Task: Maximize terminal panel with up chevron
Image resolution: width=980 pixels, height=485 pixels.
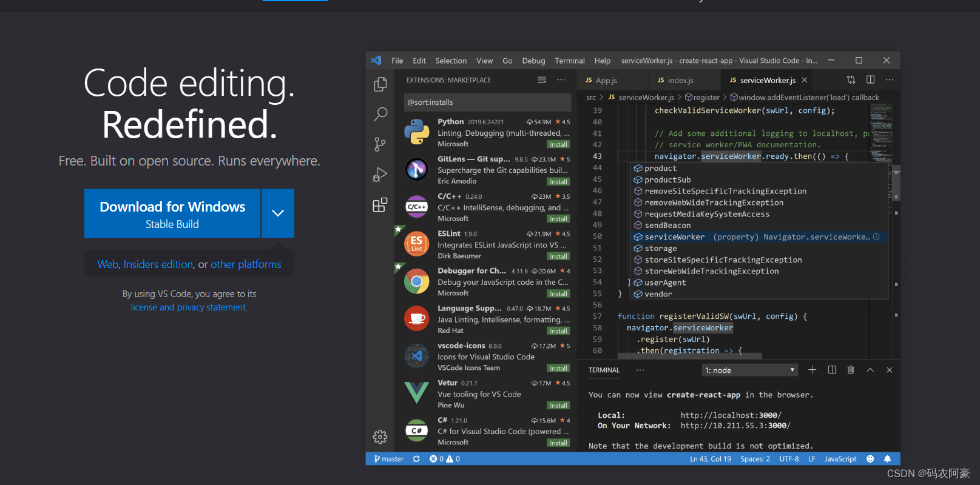Action: [870, 370]
